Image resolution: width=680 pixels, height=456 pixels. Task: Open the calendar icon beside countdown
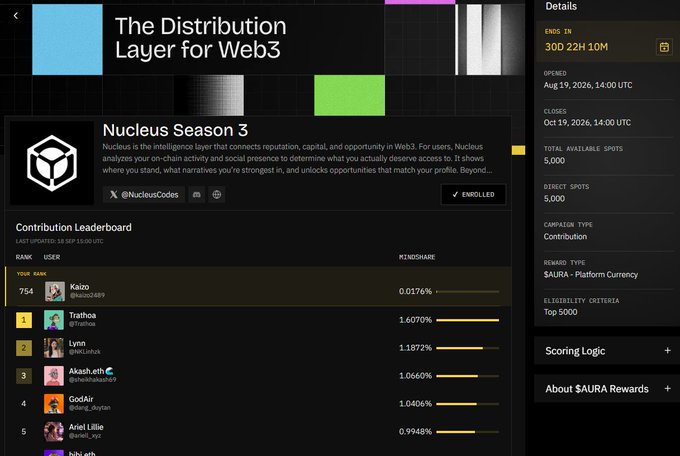click(664, 47)
